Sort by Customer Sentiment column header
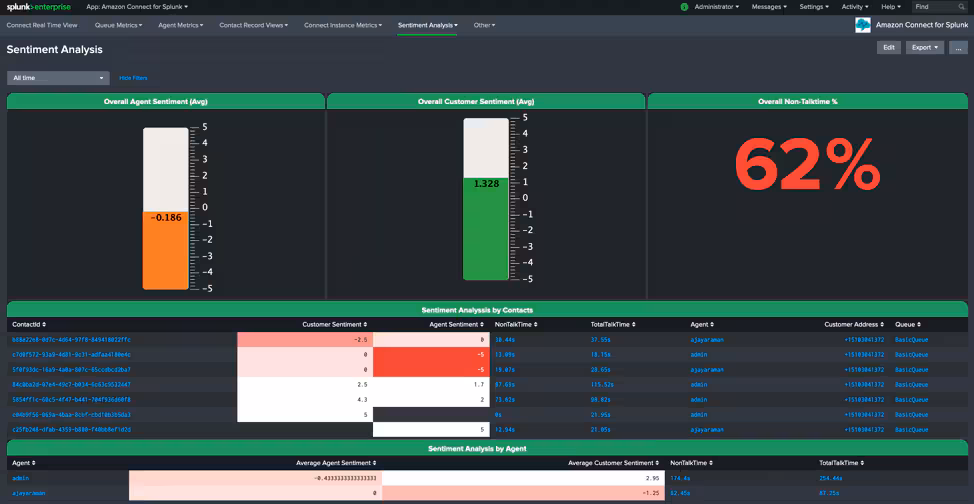This screenshot has width=974, height=504. pos(333,324)
